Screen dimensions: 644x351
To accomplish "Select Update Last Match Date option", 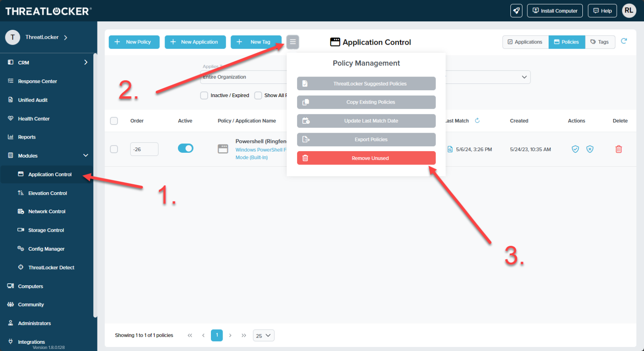I will [x=366, y=121].
